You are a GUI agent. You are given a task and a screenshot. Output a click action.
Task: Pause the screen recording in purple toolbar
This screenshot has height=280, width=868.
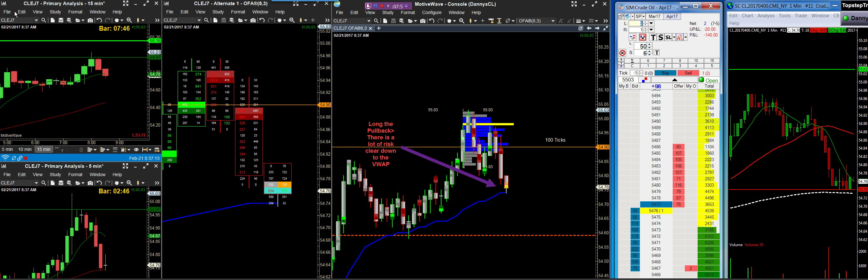375,6
